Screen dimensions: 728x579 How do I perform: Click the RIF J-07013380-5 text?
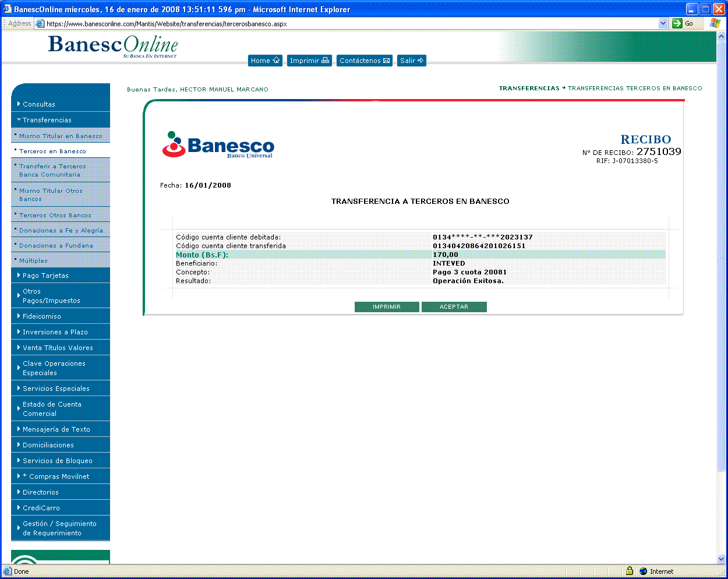(627, 161)
